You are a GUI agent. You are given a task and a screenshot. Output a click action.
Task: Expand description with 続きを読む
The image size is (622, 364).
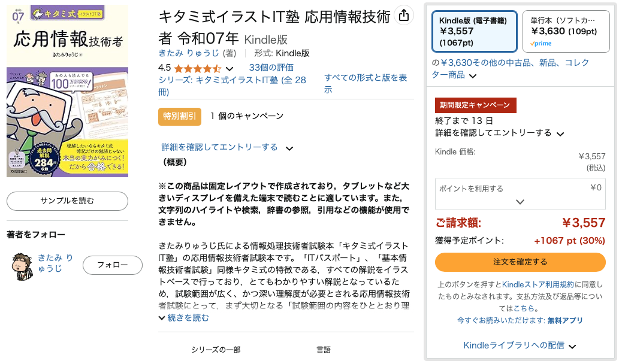pyautogui.click(x=184, y=318)
